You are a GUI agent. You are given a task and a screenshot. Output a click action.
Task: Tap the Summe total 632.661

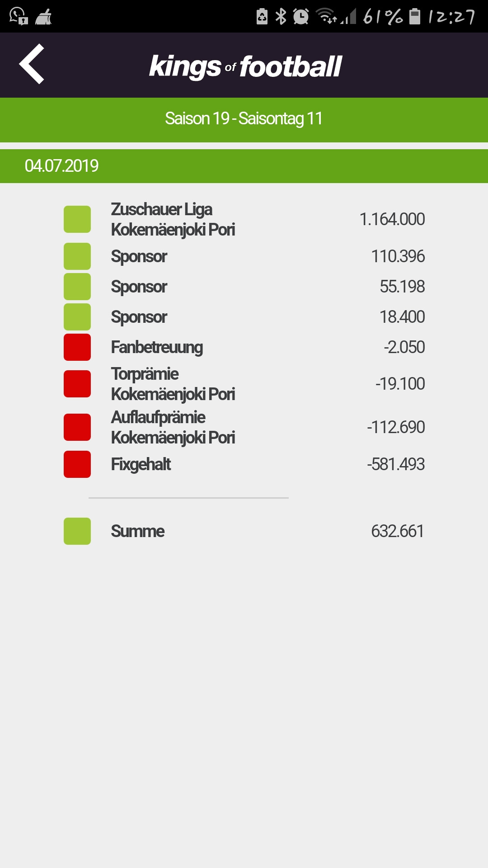pyautogui.click(x=398, y=531)
